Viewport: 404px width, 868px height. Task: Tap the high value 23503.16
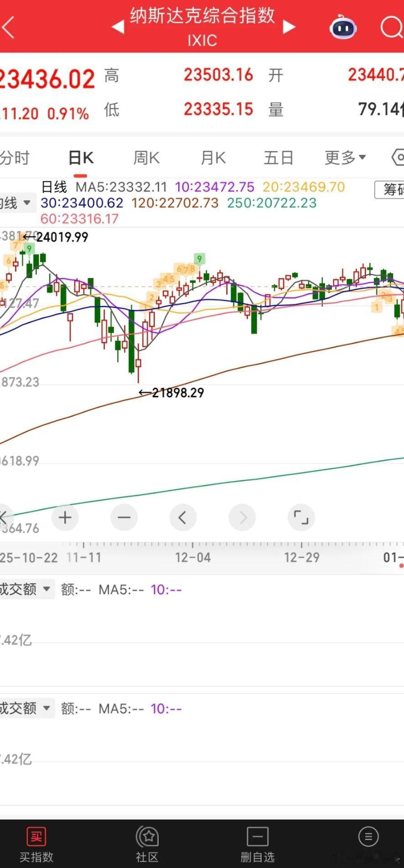[x=218, y=75]
